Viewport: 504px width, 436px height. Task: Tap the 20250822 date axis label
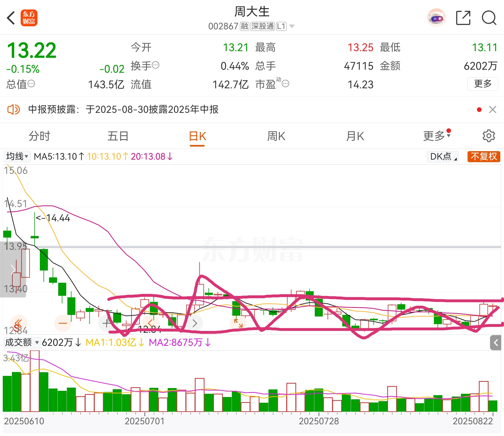(473, 421)
